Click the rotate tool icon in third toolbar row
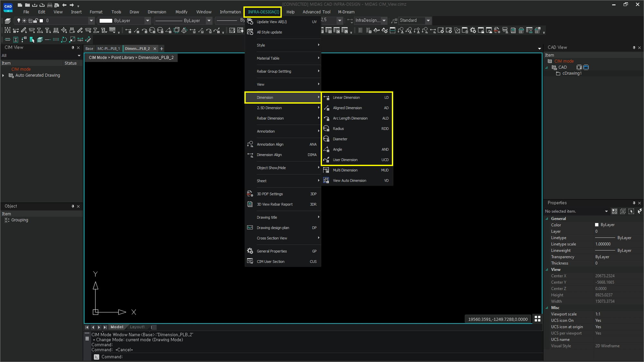The image size is (644, 362). pos(64,40)
